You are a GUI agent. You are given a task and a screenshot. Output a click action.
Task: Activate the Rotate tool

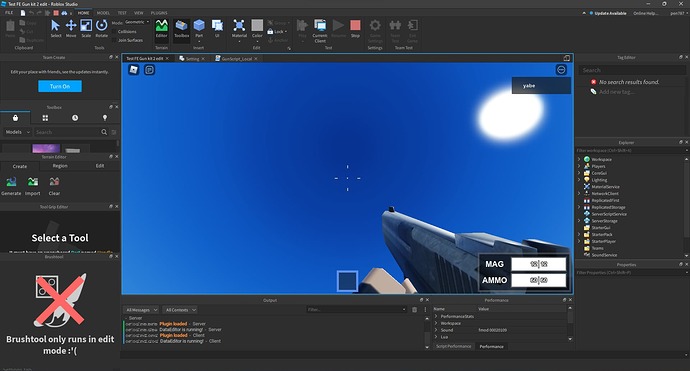102,28
